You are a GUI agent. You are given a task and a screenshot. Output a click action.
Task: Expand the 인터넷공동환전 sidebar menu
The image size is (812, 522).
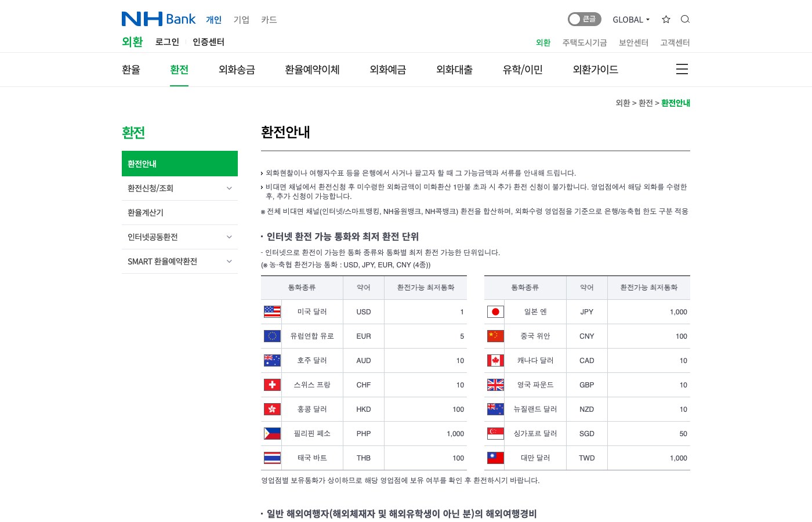pos(180,237)
